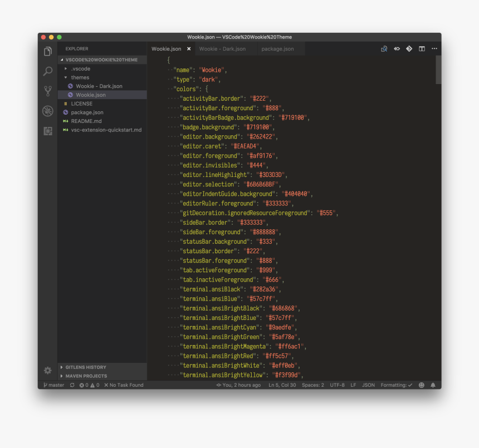
Task: Open the Extensions view
Action: pyautogui.click(x=48, y=131)
